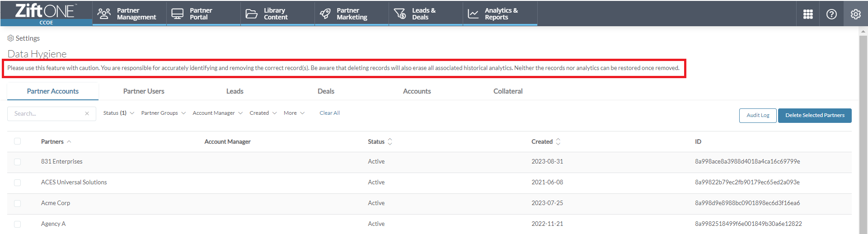Select the Partner Accounts tab
The width and height of the screenshot is (868, 234).
coord(53,91)
